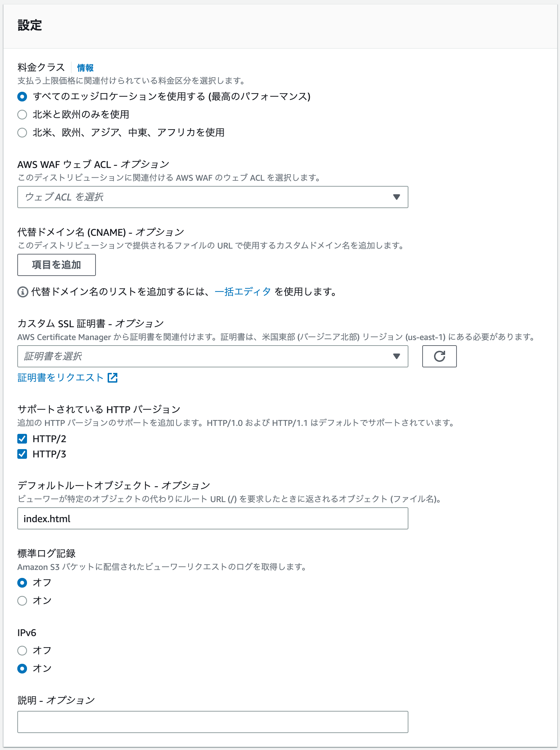Uncheck the HTTP/3 checkbox
This screenshot has width=560, height=750.
22,454
